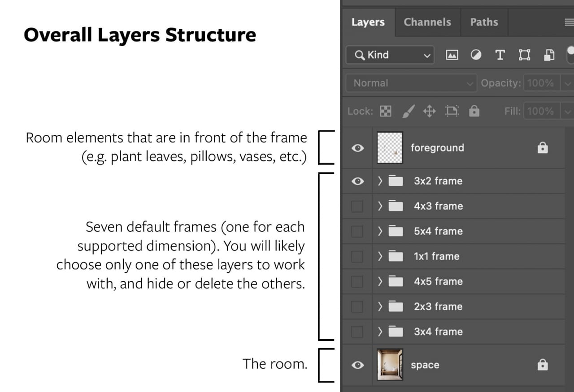The width and height of the screenshot is (574, 392).
Task: Click the Lock all icon
Action: coord(474,111)
